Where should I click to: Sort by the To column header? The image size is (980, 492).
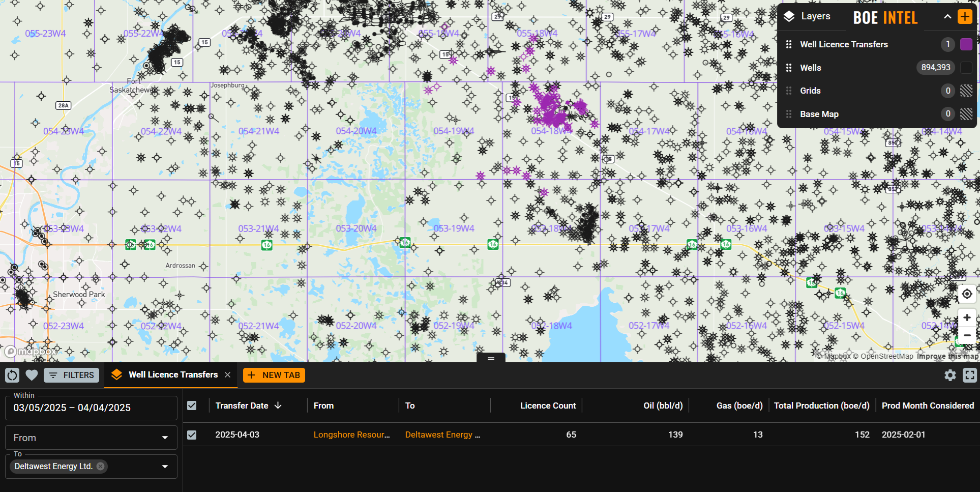pos(410,406)
